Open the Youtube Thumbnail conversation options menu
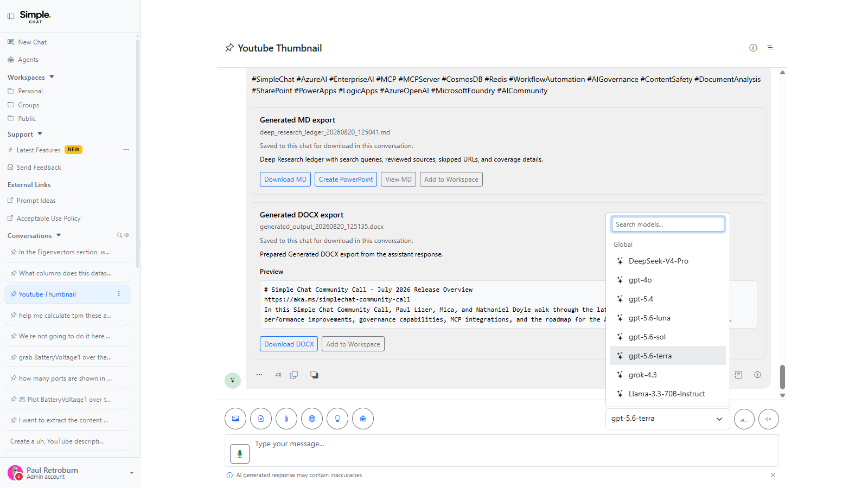The image size is (868, 488). point(119,294)
